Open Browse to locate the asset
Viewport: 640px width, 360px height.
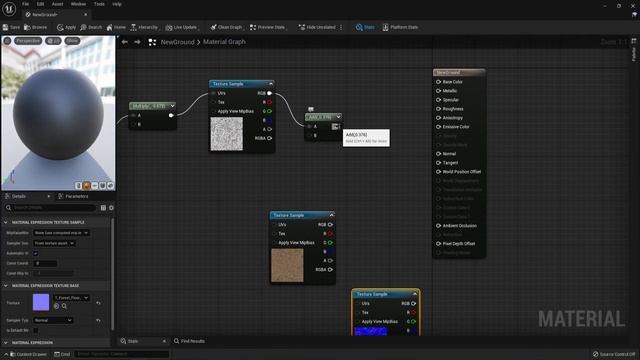pos(36,27)
